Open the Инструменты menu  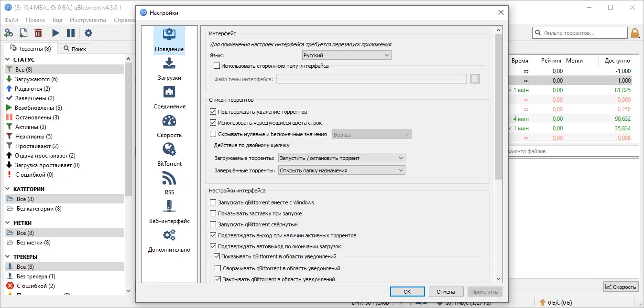point(88,20)
